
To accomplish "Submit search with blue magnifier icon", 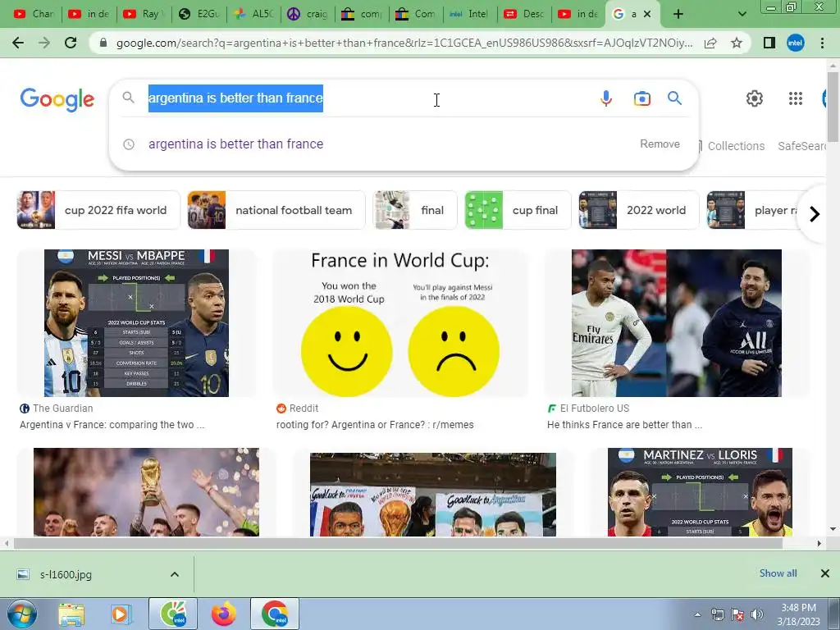I will (x=674, y=98).
